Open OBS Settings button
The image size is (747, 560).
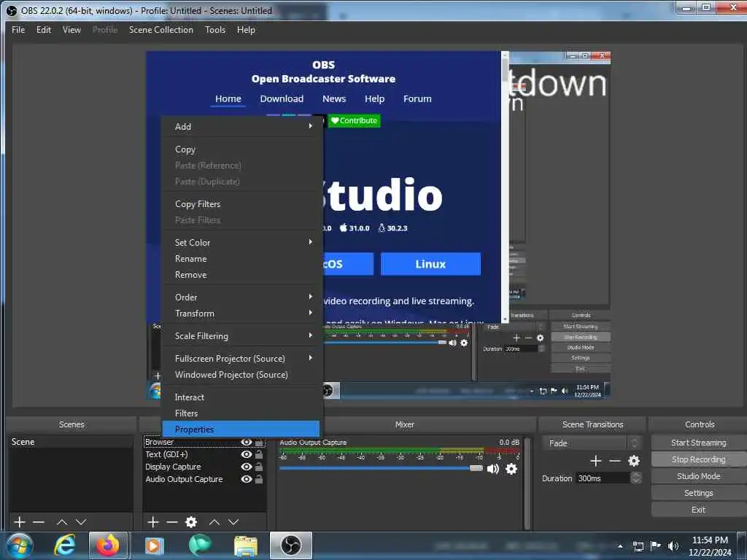698,493
